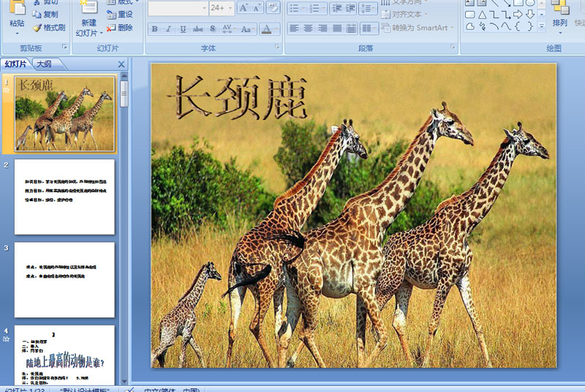
Task: Toggle bold formatting
Action: (x=154, y=29)
